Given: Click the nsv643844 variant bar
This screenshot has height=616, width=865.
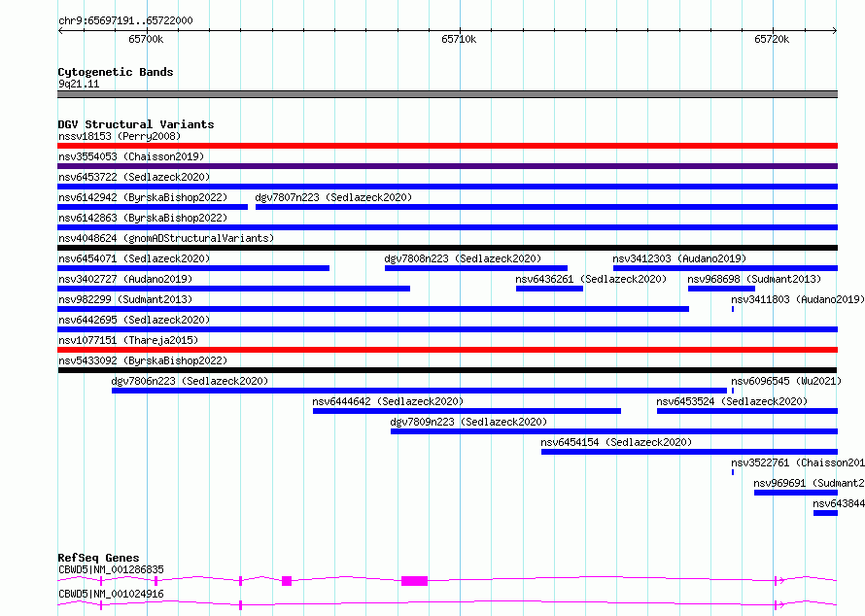Looking at the screenshot, I should tap(825, 513).
